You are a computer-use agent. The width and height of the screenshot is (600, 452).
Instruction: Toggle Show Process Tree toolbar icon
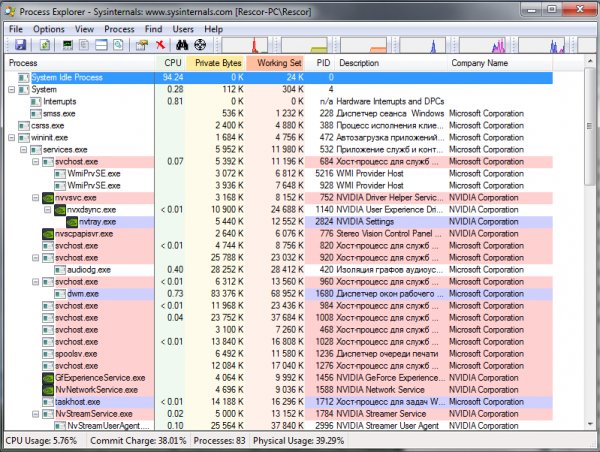[x=84, y=45]
